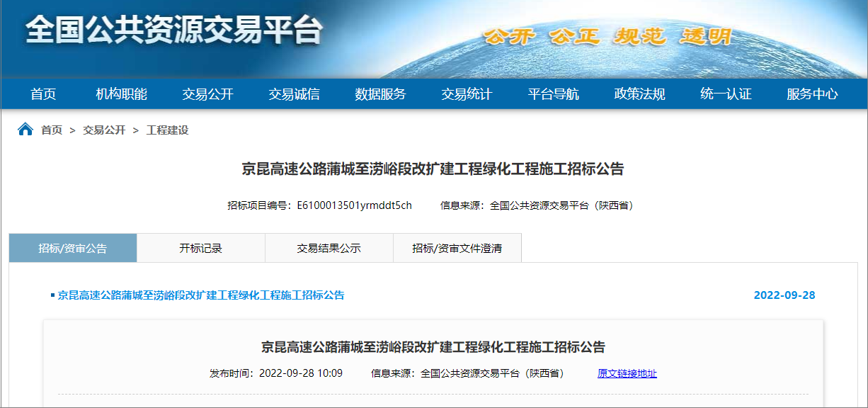Screen dimensions: 868x408
Task: Switch to the 开标记录 tab
Action: coord(201,249)
